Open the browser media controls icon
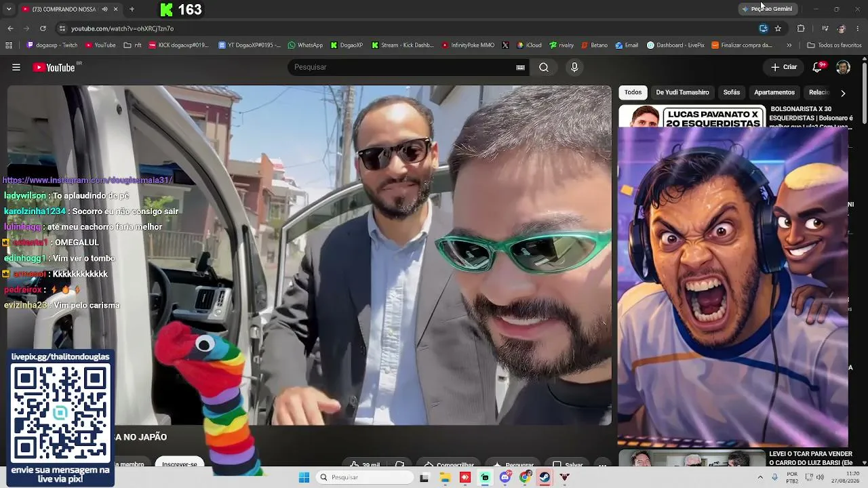Image resolution: width=868 pixels, height=488 pixels. pos(825,28)
